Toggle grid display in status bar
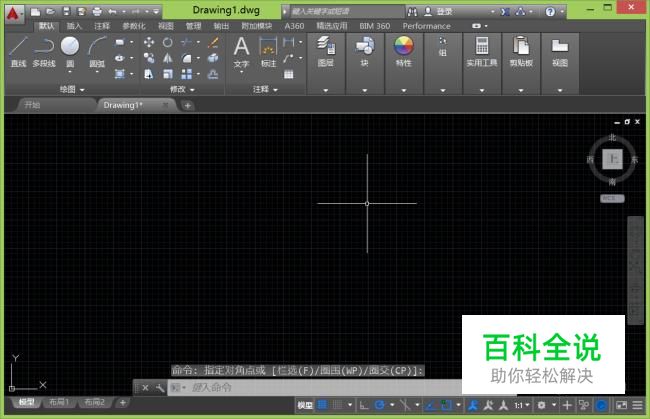The height and width of the screenshot is (419, 650). click(x=322, y=405)
